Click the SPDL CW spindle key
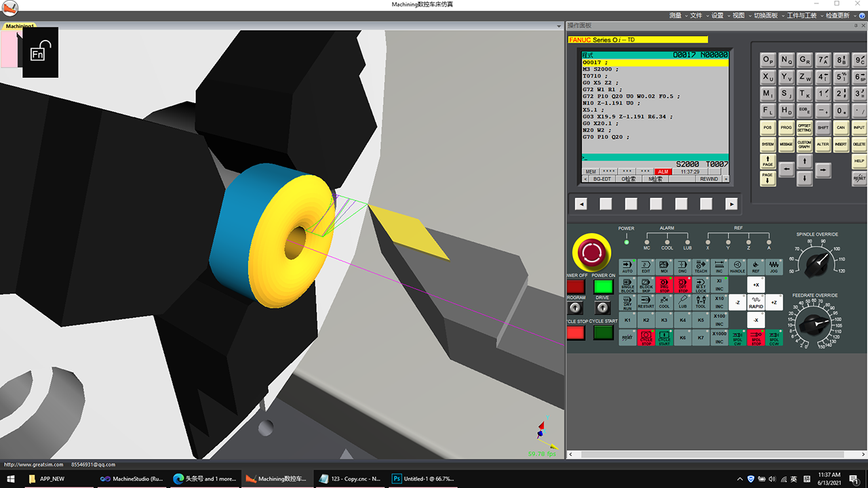 (x=737, y=338)
